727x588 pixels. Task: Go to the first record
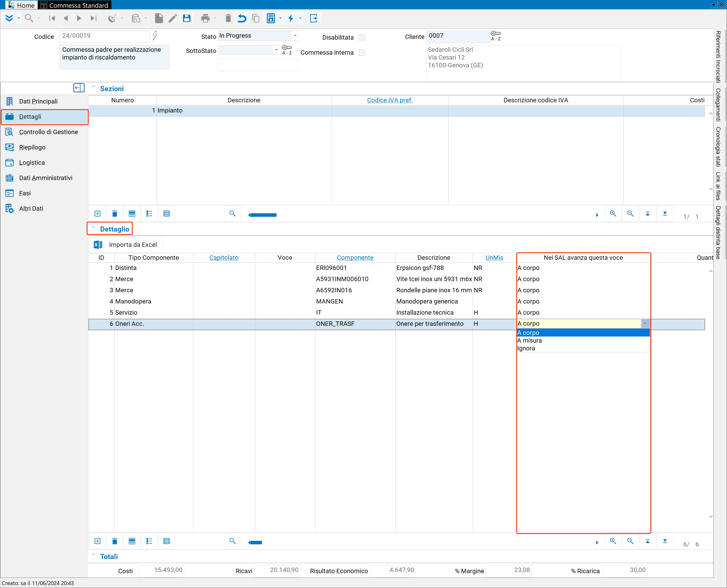click(x=52, y=18)
